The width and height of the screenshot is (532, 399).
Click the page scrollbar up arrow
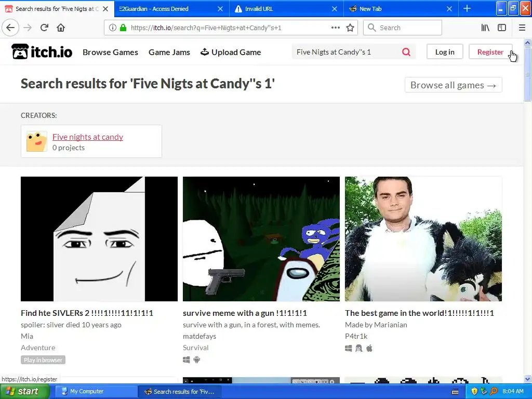click(527, 43)
